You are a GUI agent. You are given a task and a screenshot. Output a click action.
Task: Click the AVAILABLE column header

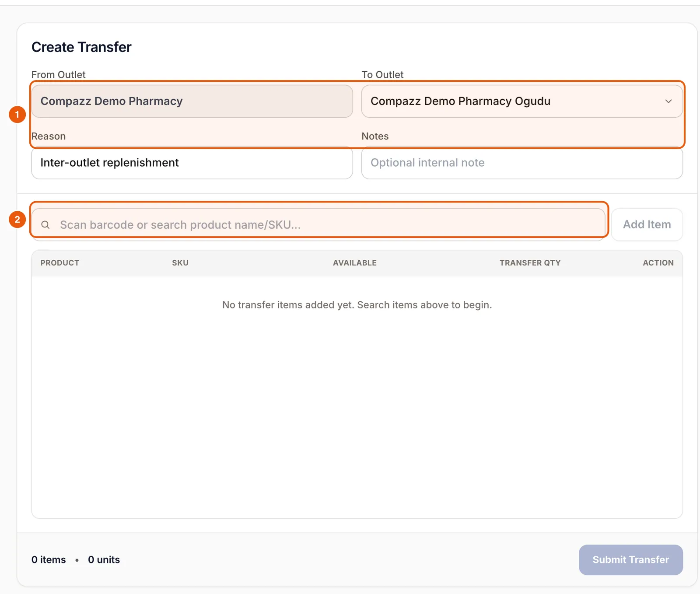(x=355, y=263)
